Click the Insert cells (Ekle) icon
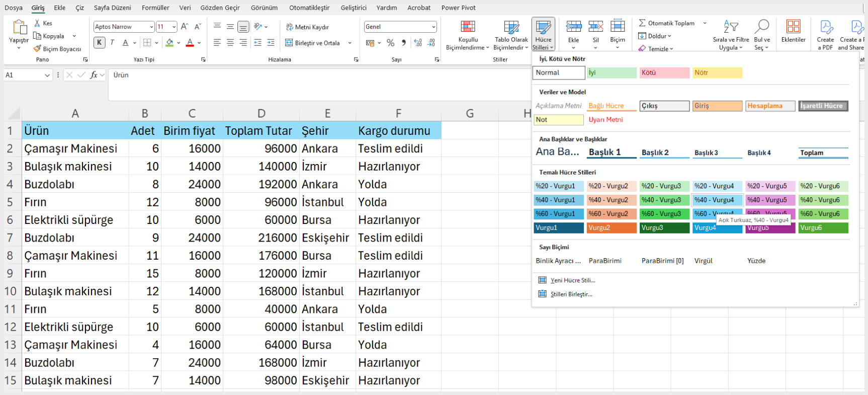The image size is (868, 395). [574, 26]
